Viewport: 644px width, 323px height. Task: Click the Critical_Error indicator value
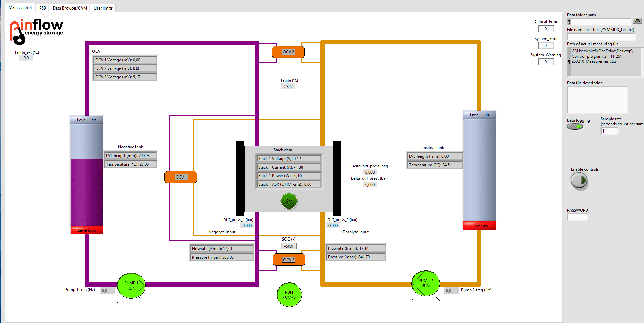[546, 29]
